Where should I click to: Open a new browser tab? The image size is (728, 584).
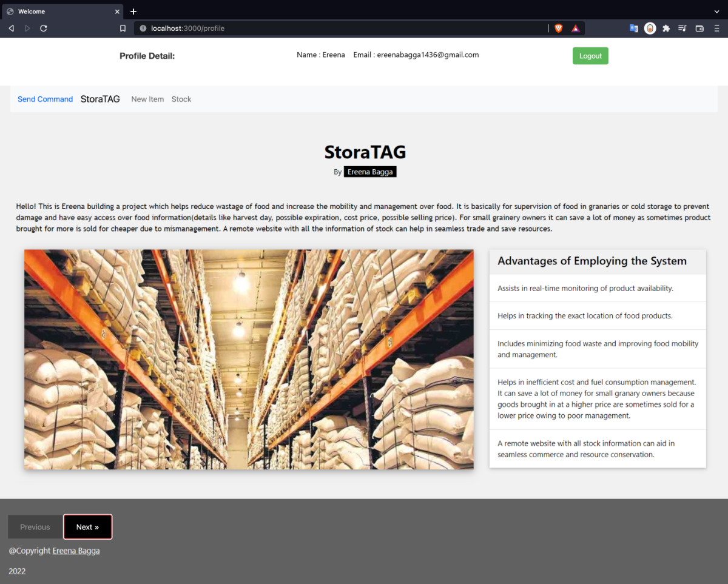(133, 12)
